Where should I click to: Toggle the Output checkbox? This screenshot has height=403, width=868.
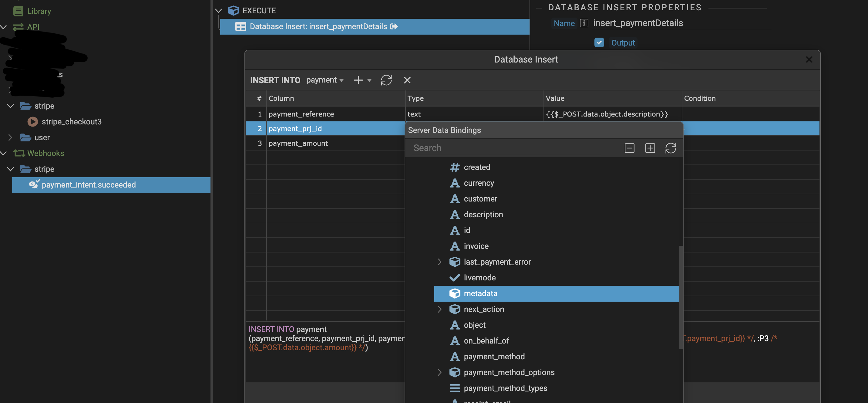coord(599,42)
